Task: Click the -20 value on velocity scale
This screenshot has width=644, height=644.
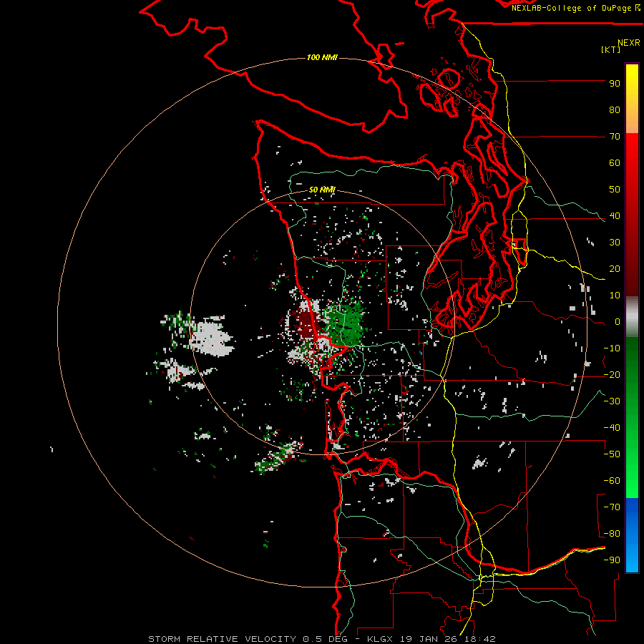Action: (612, 375)
